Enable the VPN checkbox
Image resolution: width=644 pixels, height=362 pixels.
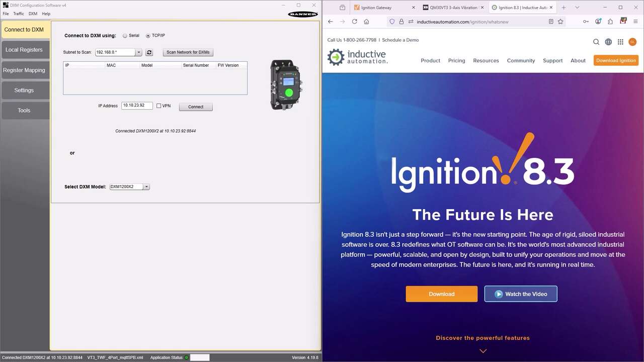click(158, 106)
